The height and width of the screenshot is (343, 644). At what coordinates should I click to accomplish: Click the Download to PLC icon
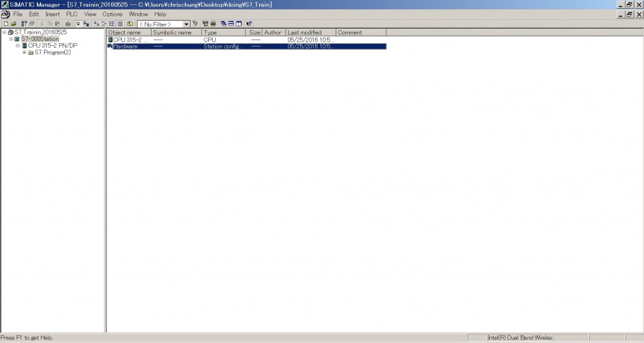[68, 24]
